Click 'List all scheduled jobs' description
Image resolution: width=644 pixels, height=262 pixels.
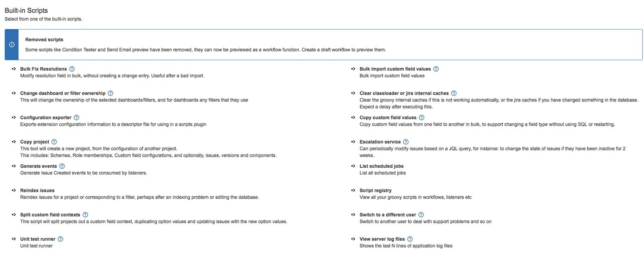click(x=382, y=173)
